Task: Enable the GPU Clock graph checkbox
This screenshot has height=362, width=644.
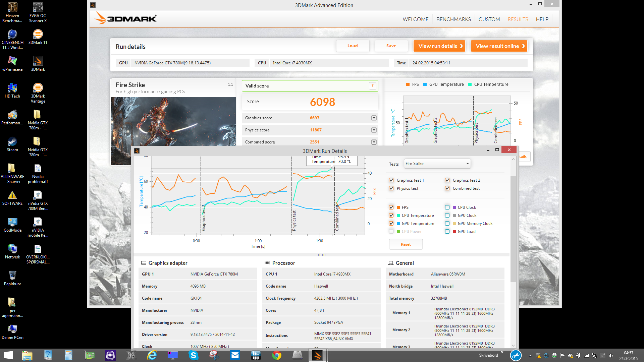Action: 447,216
